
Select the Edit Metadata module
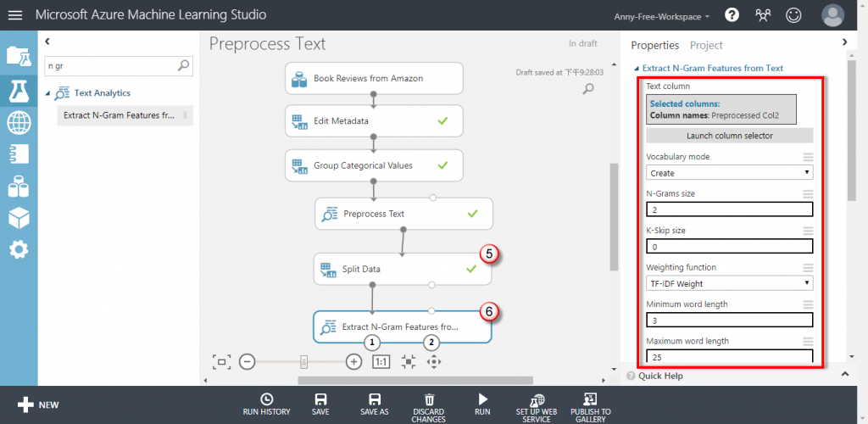pyautogui.click(x=374, y=120)
